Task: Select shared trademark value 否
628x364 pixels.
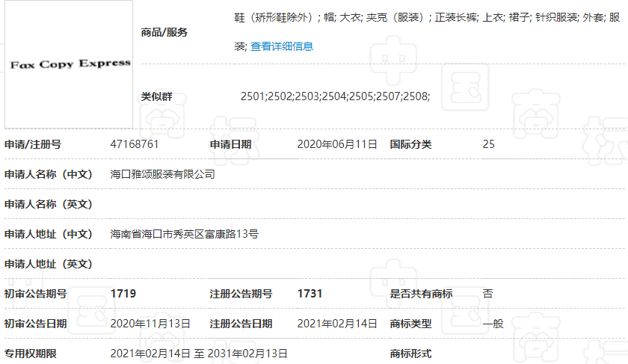Action: coord(487,294)
